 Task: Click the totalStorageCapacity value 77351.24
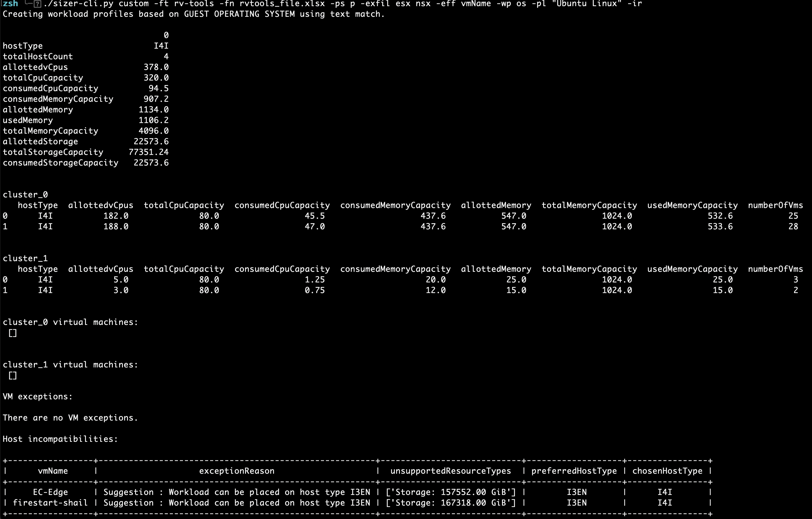pos(148,152)
